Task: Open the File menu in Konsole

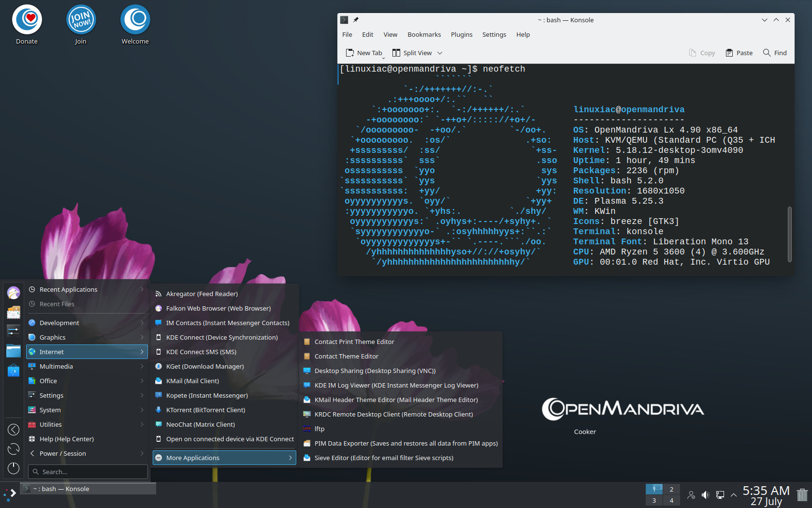Action: click(347, 34)
